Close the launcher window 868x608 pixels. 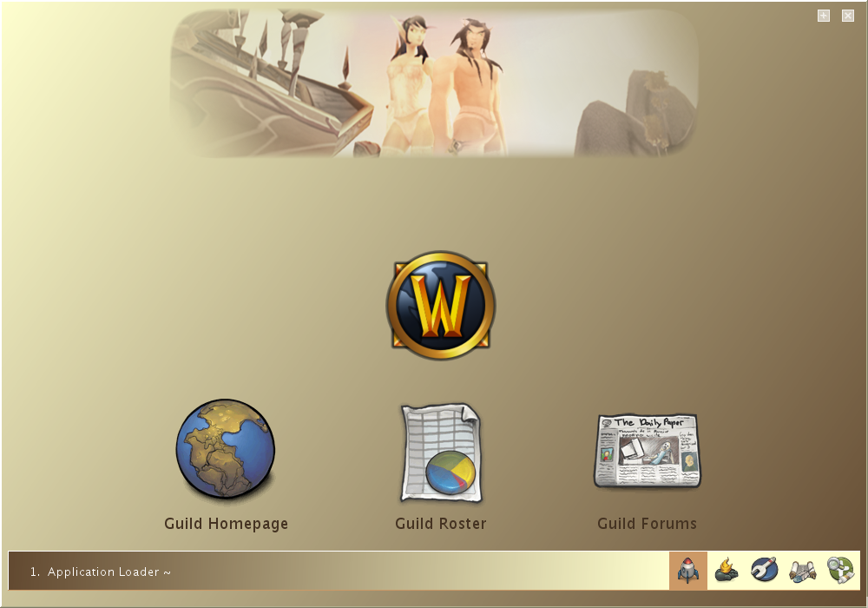point(848,16)
